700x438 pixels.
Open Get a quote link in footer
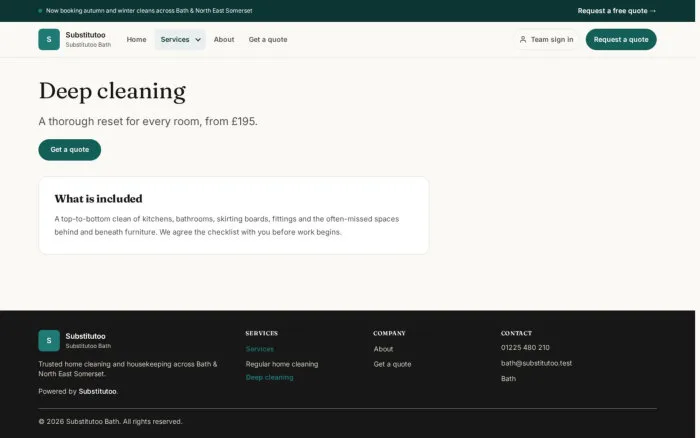click(392, 364)
